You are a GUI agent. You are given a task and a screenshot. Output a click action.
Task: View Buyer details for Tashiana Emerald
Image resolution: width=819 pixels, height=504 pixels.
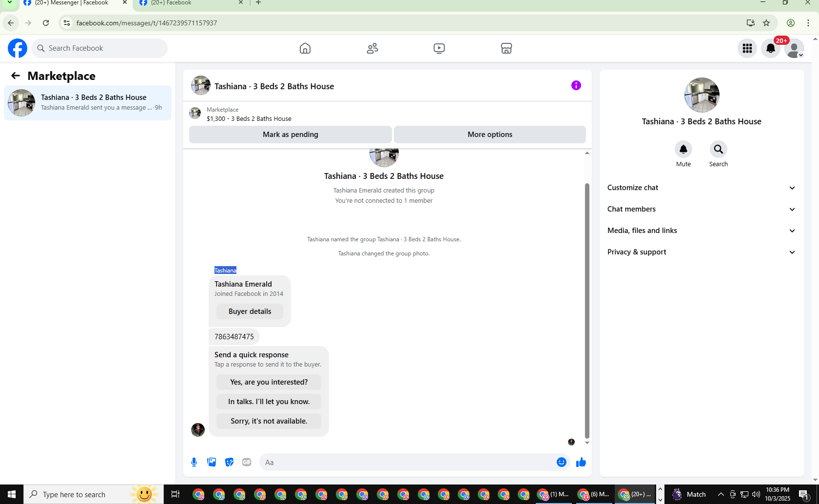[250, 311]
